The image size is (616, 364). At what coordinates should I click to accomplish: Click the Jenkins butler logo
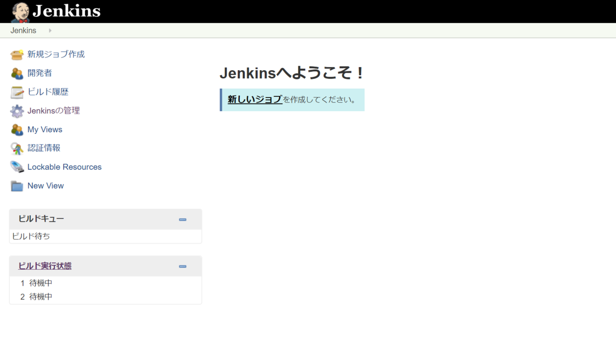18,11
